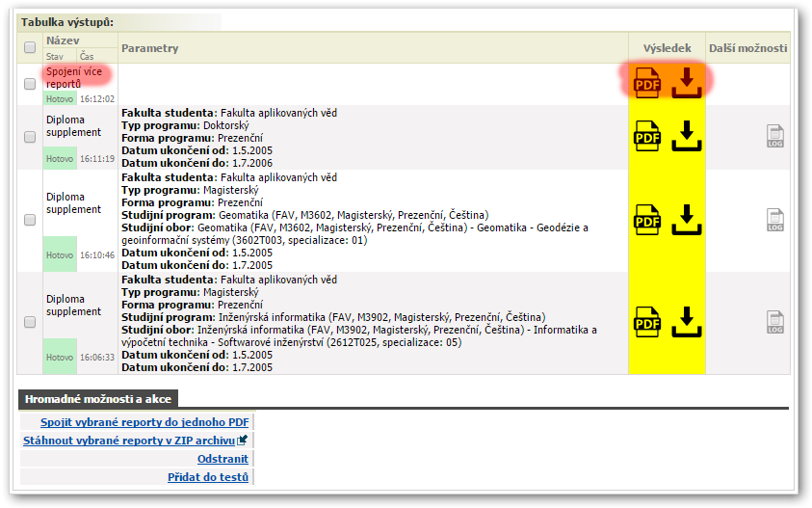Viewport: 812px width, 508px height.
Task: Download the Inženýrská informatika supplement result
Action: [687, 322]
